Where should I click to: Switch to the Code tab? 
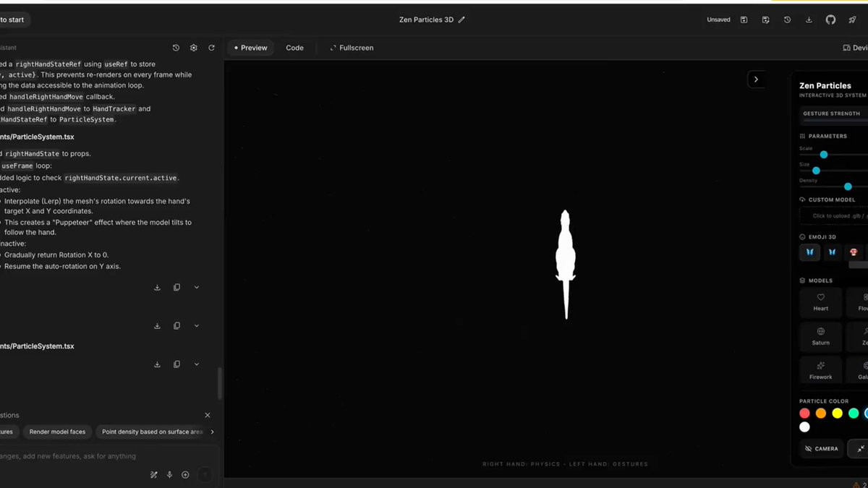(x=294, y=48)
